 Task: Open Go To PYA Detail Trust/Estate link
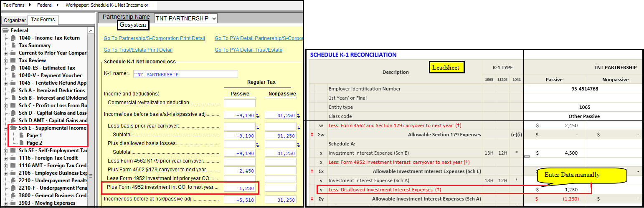pos(248,50)
